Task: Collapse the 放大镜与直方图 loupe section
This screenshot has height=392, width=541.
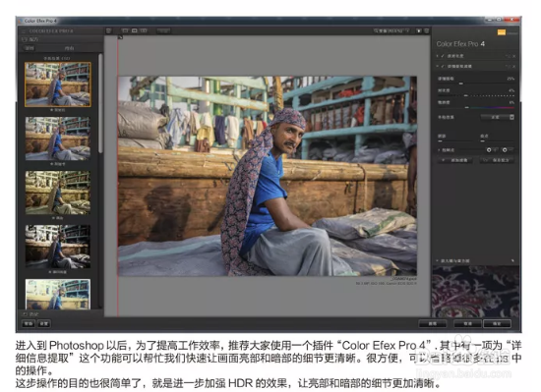Action: point(438,260)
